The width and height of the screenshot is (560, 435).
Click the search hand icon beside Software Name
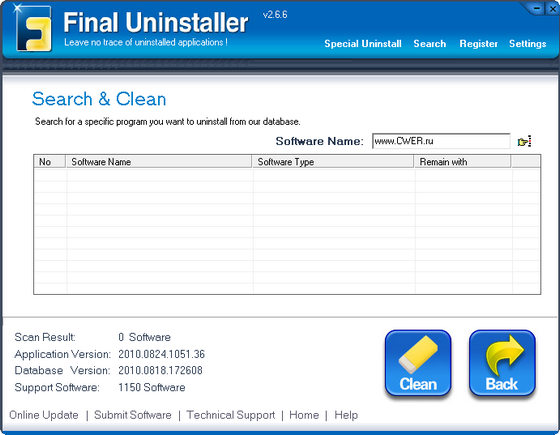524,141
